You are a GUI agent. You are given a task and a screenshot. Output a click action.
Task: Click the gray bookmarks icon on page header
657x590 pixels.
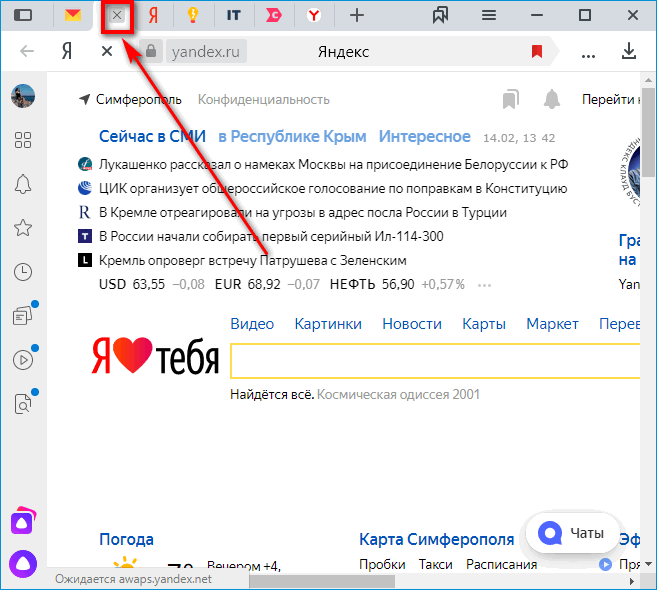tap(511, 99)
